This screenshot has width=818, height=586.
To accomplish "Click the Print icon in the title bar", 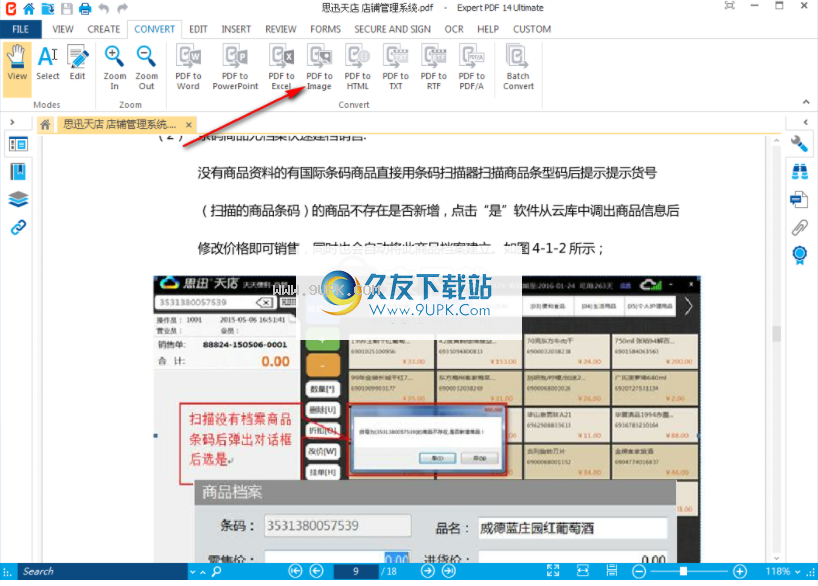I will [x=85, y=8].
